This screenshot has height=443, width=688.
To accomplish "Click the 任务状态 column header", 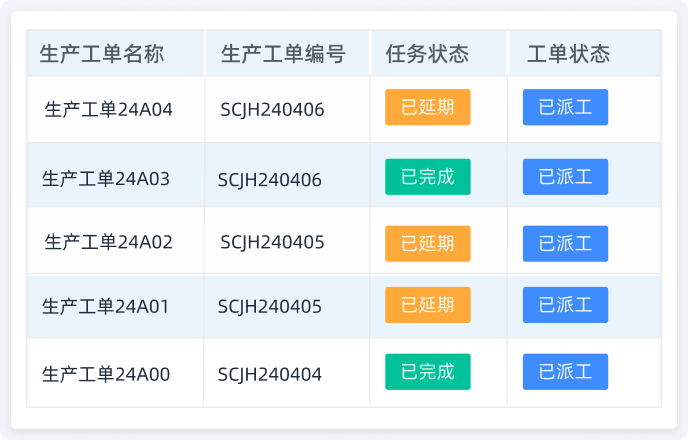I will click(427, 54).
